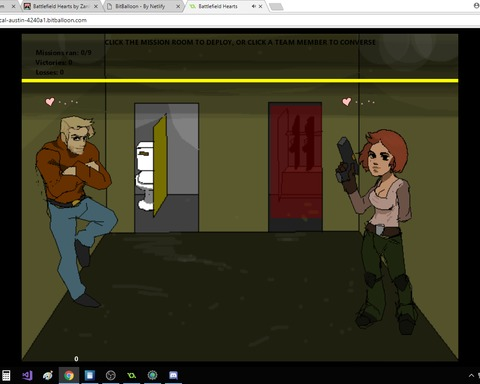Click the 'Victories: 0' counter text
Viewport: 480px width, 384px height.
54,62
